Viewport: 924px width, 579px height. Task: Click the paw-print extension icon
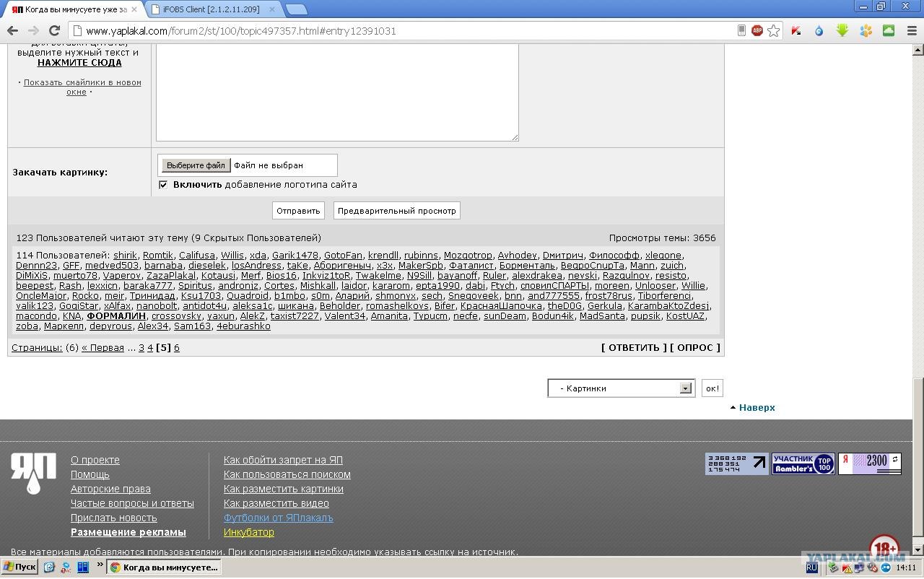click(866, 31)
